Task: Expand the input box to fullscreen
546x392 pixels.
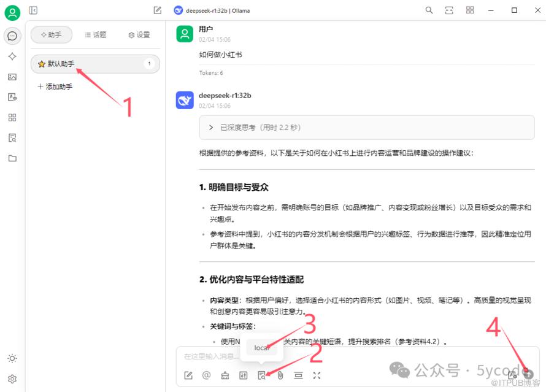Action: [x=317, y=375]
